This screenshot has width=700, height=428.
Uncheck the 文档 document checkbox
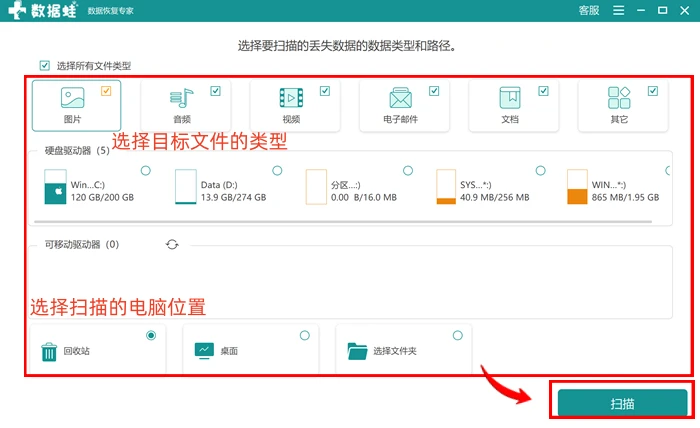pyautogui.click(x=543, y=91)
